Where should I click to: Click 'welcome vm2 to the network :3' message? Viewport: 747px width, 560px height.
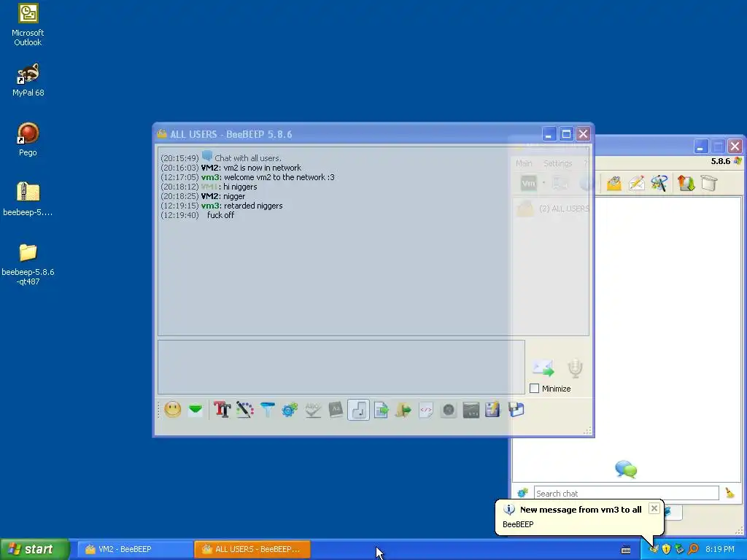pyautogui.click(x=279, y=177)
